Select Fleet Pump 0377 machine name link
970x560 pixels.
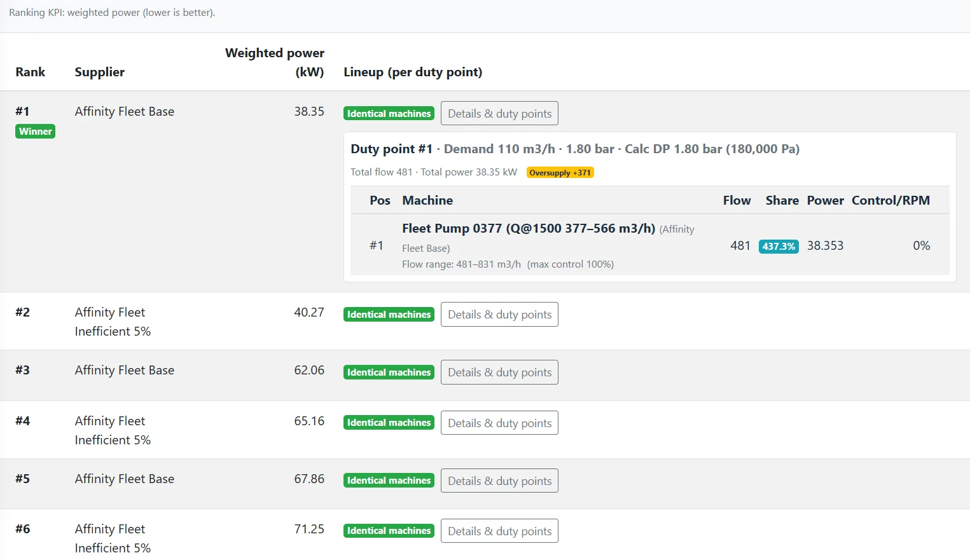pos(528,228)
